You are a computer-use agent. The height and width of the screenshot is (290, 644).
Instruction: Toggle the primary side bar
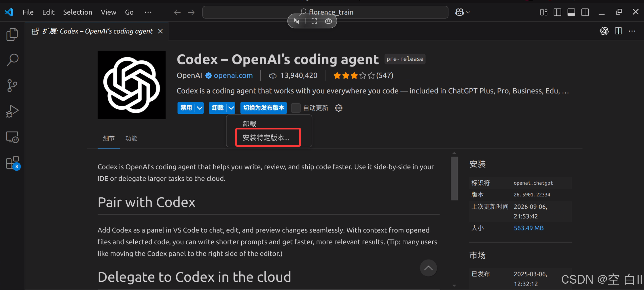click(x=557, y=12)
